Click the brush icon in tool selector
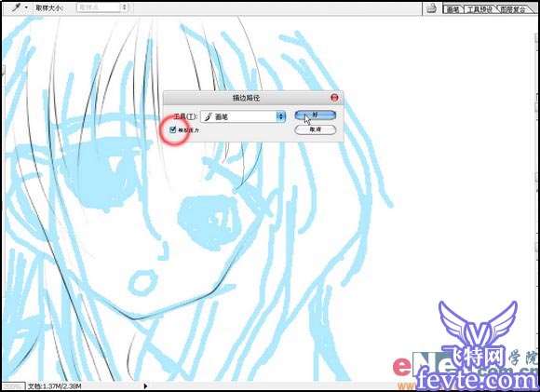The height and width of the screenshot is (392, 540). point(208,117)
